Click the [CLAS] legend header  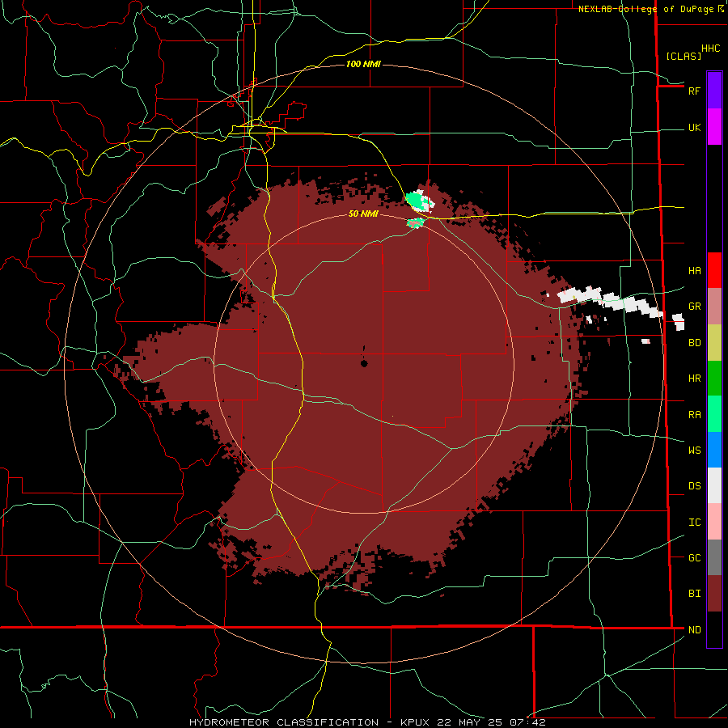point(683,56)
